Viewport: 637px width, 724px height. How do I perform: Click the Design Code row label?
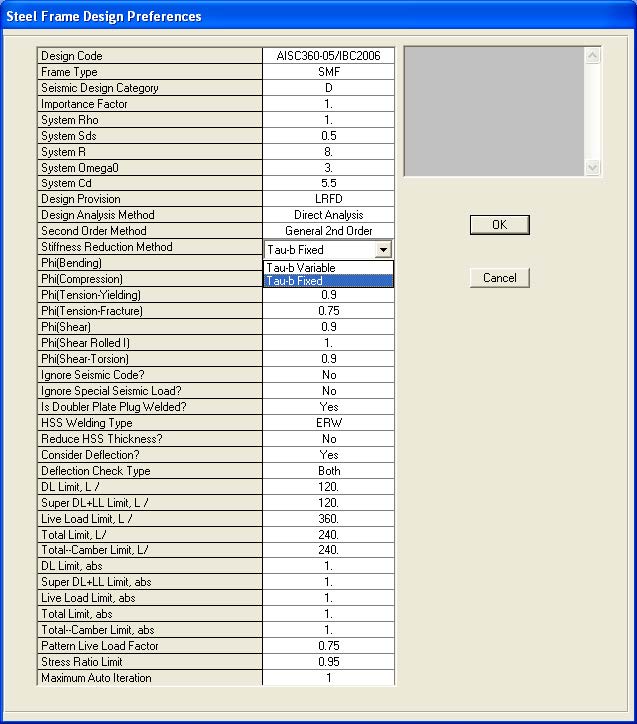pos(150,56)
